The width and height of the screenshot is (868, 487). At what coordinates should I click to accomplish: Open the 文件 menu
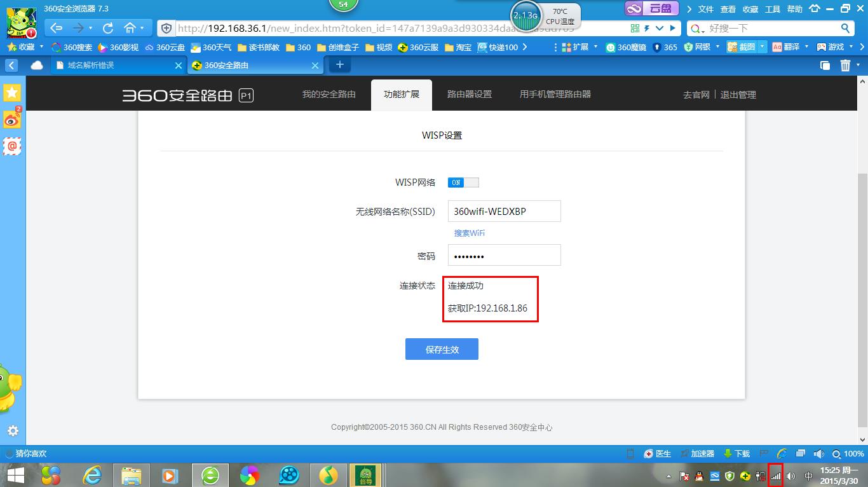pyautogui.click(x=706, y=9)
